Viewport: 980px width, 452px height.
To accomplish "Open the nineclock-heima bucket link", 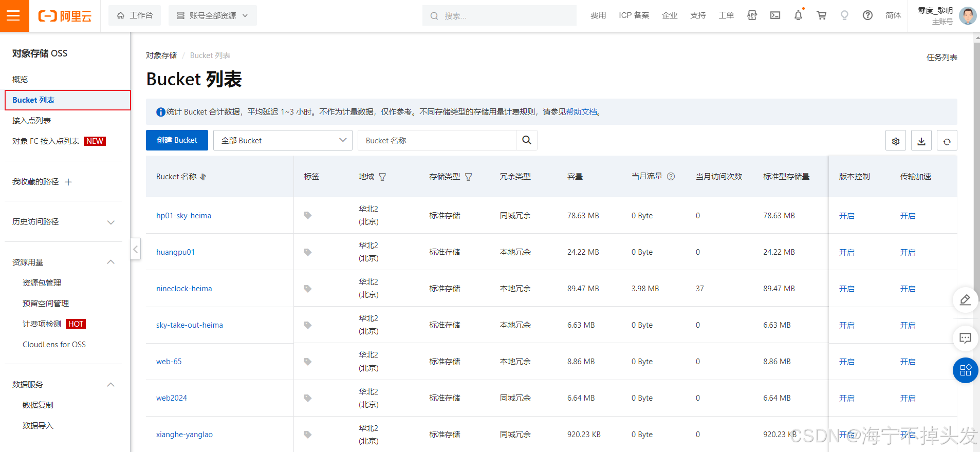I will (x=184, y=289).
